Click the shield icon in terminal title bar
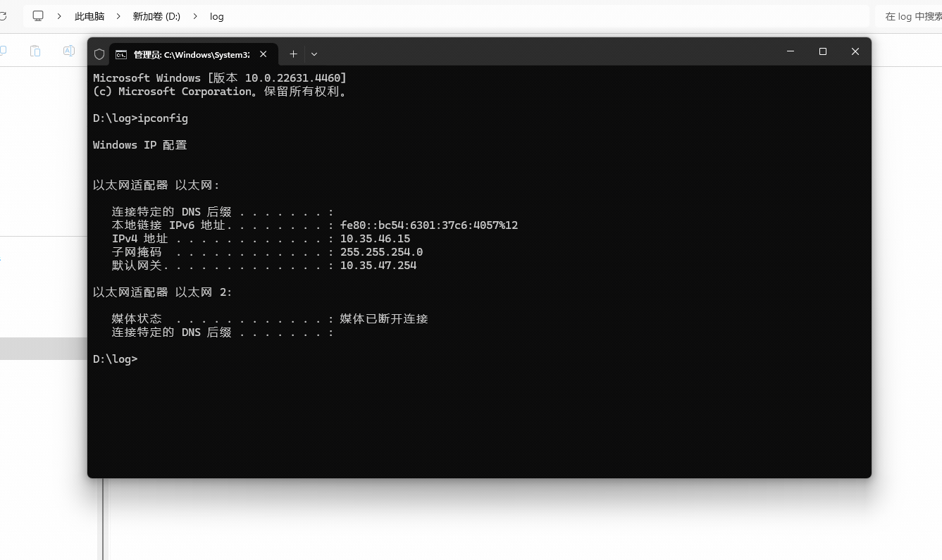The height and width of the screenshot is (560, 942). pyautogui.click(x=99, y=54)
